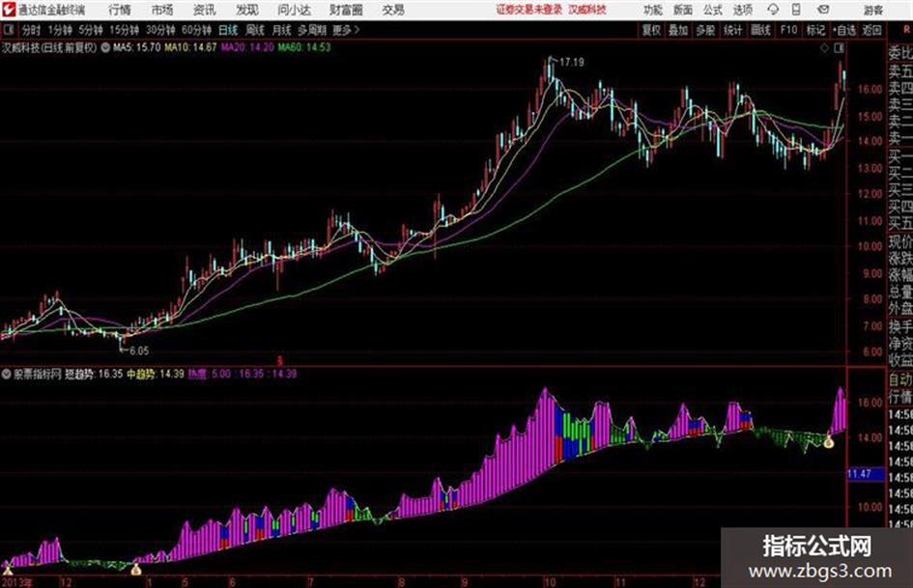
Task: Click the red R icon at top right
Action: [906, 30]
